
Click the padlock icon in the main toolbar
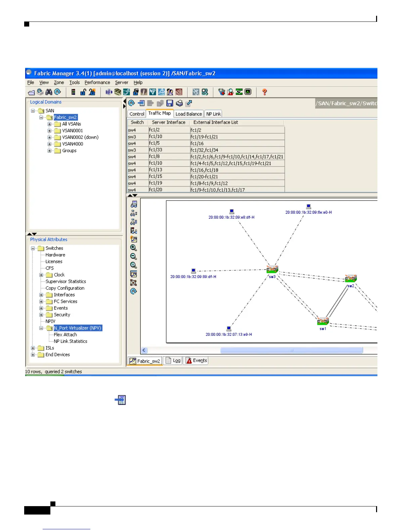coord(83,92)
